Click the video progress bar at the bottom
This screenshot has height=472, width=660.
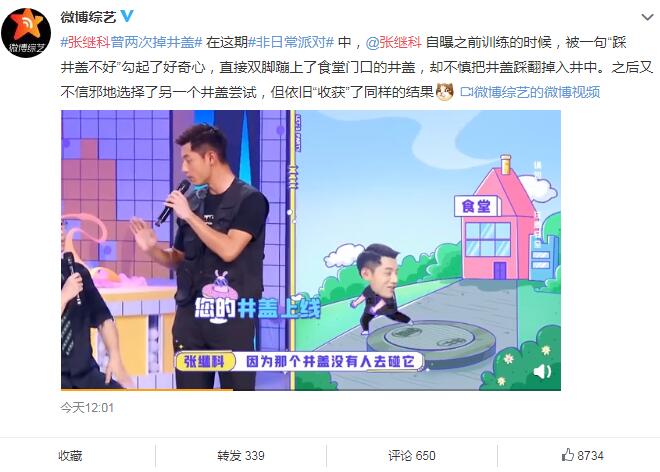pos(311,389)
